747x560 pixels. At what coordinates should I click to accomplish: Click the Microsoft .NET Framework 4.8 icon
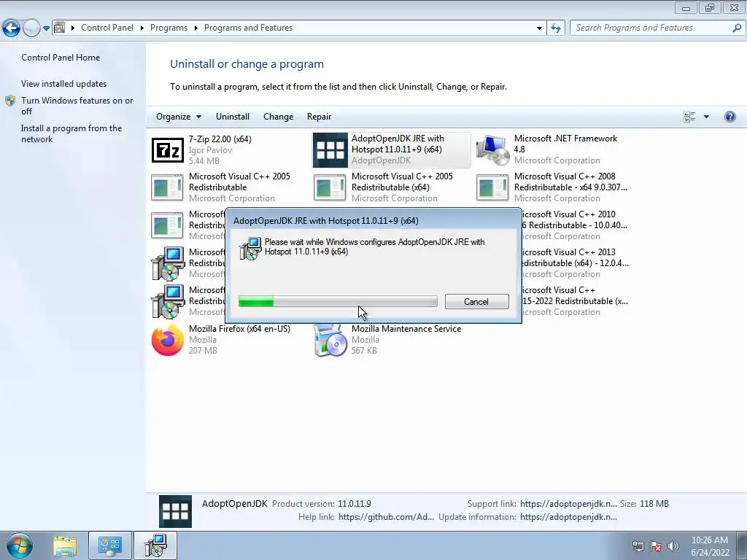(x=492, y=150)
